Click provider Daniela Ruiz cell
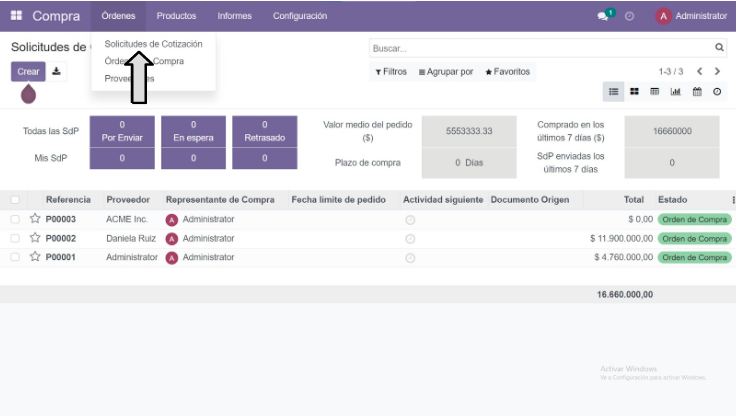739x418 pixels. (x=131, y=238)
